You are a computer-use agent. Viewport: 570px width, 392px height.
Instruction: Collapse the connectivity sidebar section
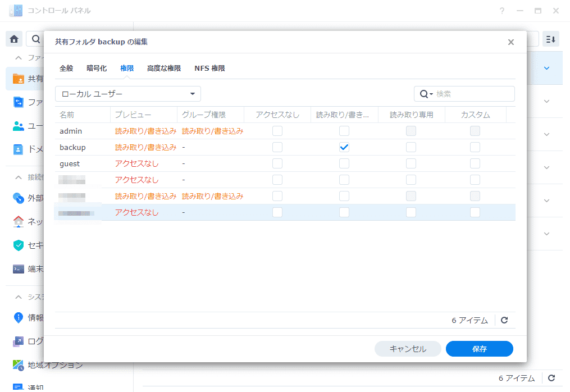pos(19,177)
